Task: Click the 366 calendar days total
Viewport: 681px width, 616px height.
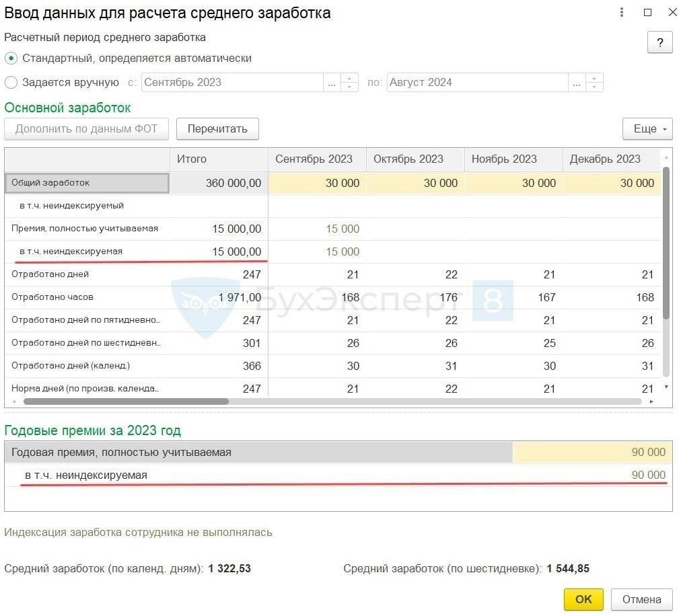Action: [219, 366]
